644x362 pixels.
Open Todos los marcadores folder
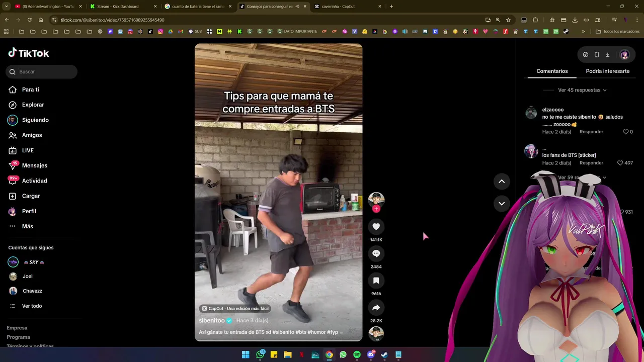617,31
